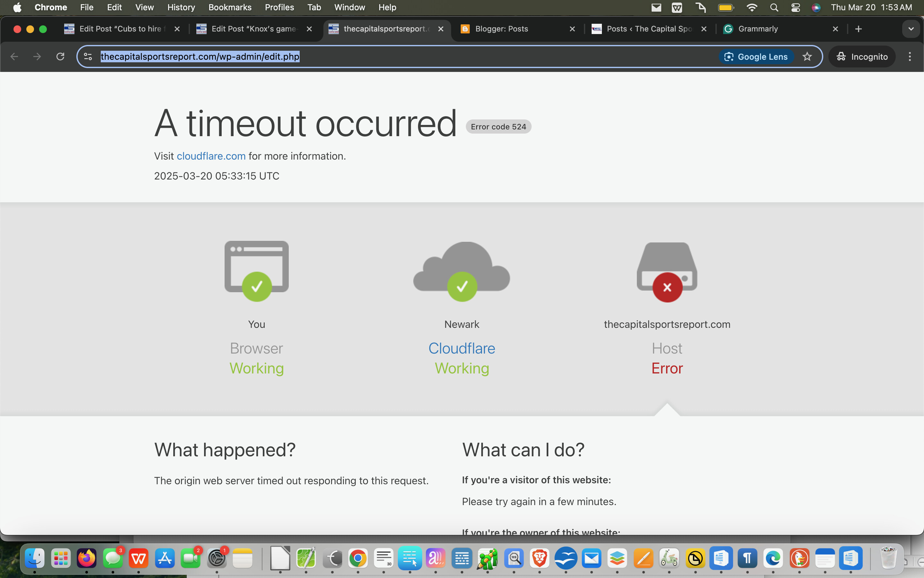Open the Pages app in dock
This screenshot has height=578, width=924.
[x=643, y=558]
